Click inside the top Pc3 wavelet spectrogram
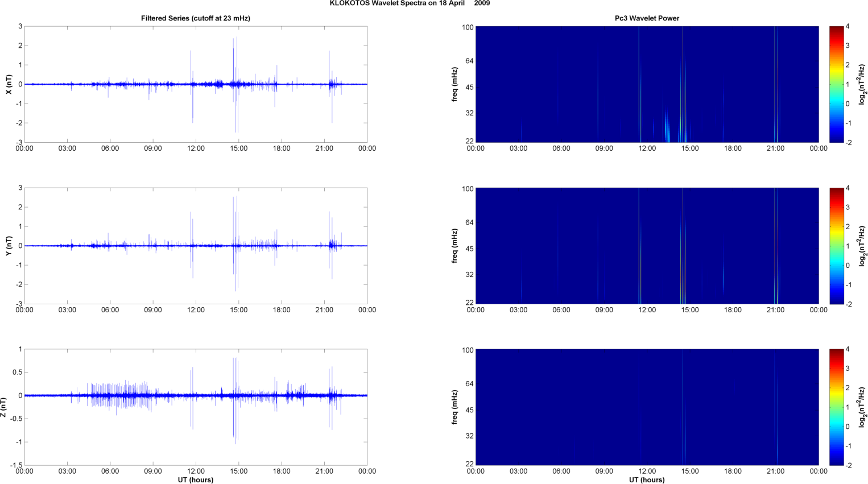The image size is (868, 484). 647,84
